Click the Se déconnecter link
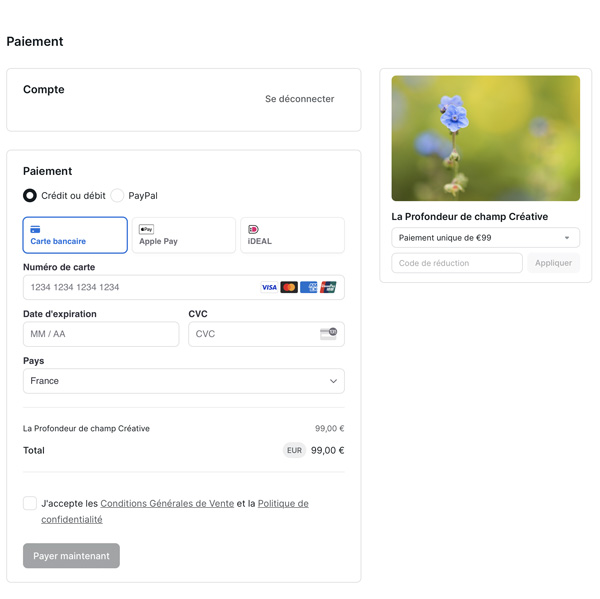600x599 pixels. pyautogui.click(x=299, y=99)
